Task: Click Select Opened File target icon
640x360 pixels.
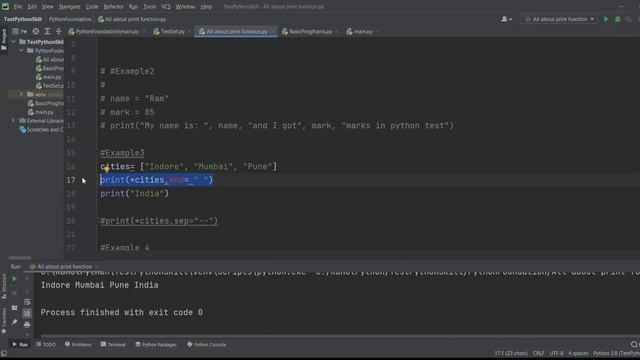Action: coord(36,31)
